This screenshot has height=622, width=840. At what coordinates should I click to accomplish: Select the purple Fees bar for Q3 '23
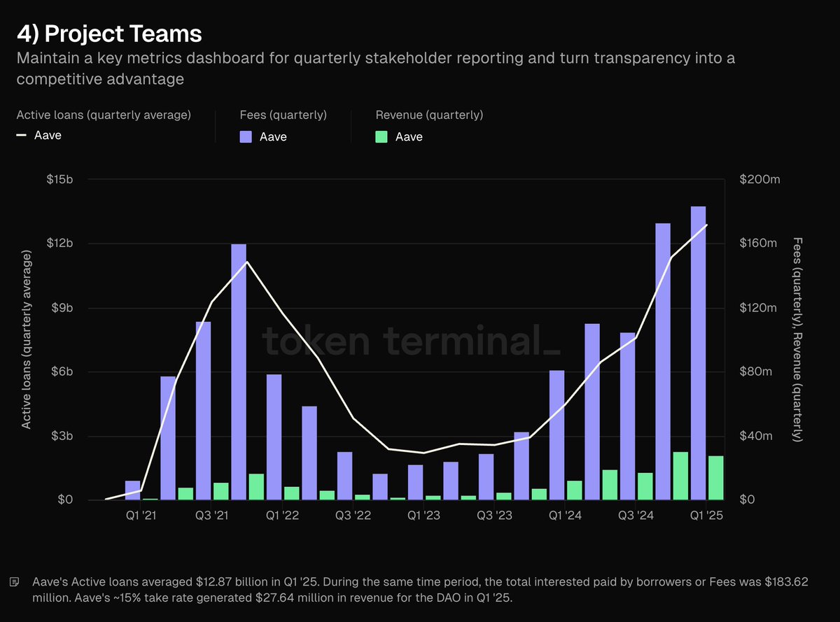486,477
